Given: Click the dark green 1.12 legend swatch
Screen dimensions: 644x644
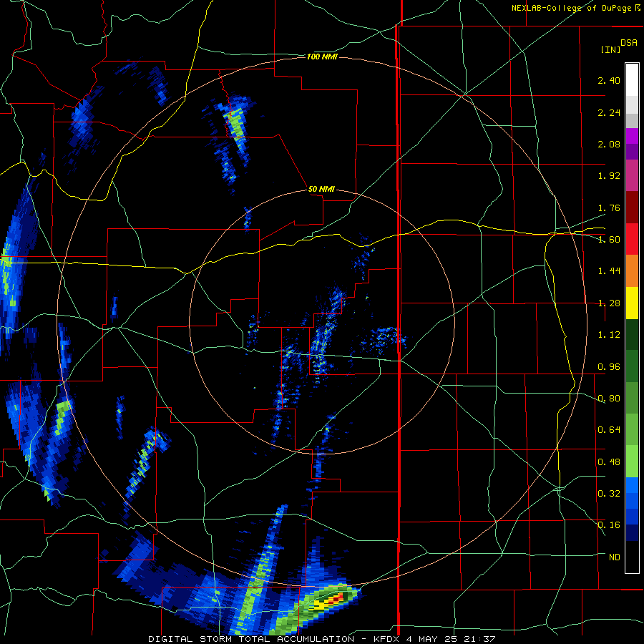Looking at the screenshot, I should pos(632,335).
